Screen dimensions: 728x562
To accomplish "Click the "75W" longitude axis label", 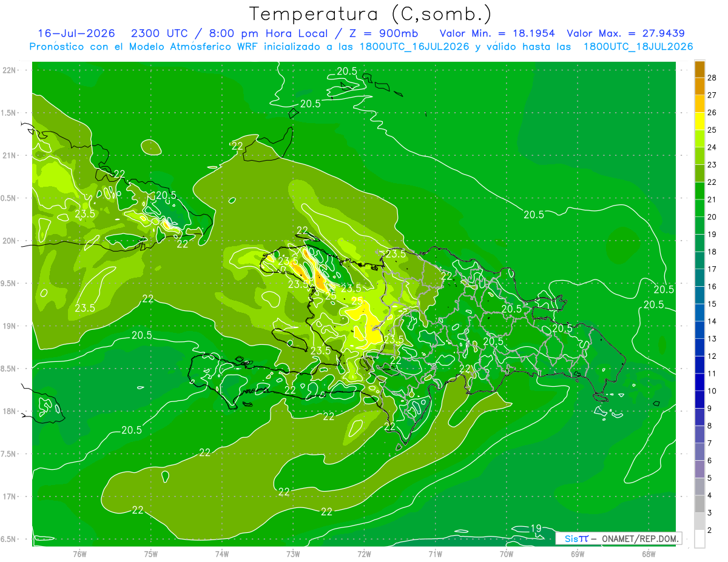I will [x=151, y=554].
